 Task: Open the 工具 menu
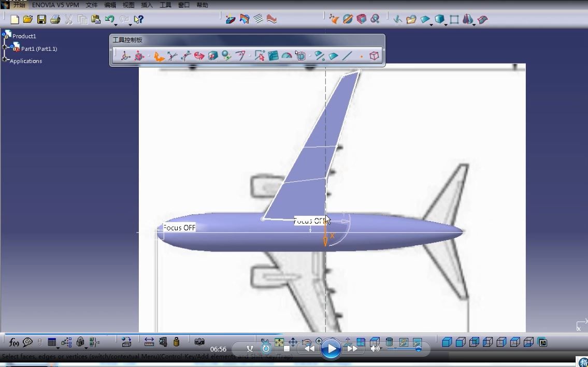pyautogui.click(x=165, y=5)
